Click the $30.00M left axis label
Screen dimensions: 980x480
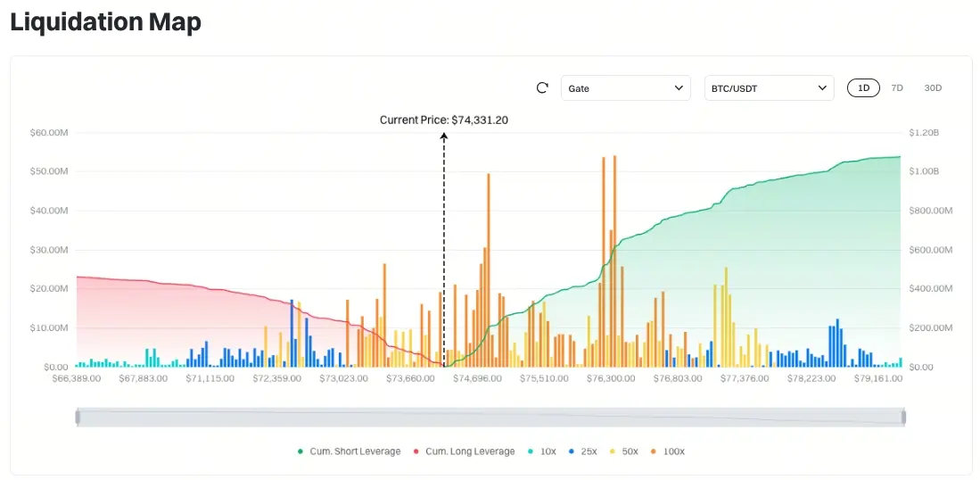coord(49,250)
